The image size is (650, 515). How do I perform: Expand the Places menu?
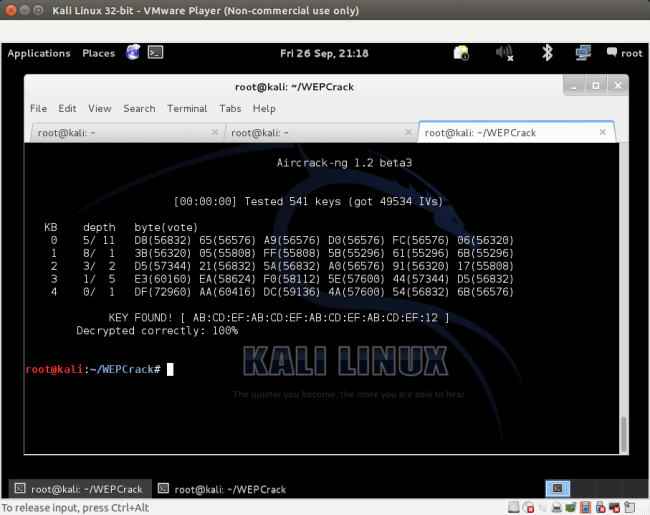(x=98, y=54)
